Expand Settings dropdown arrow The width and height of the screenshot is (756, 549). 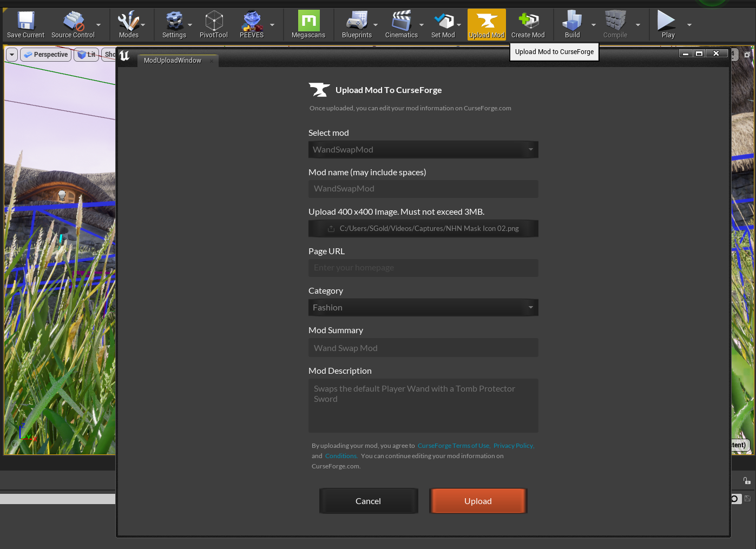pos(190,25)
